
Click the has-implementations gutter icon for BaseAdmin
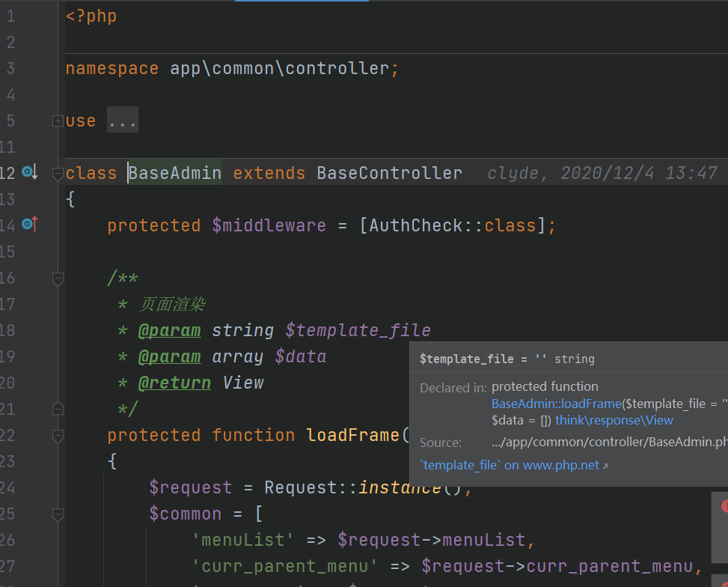[x=30, y=172]
